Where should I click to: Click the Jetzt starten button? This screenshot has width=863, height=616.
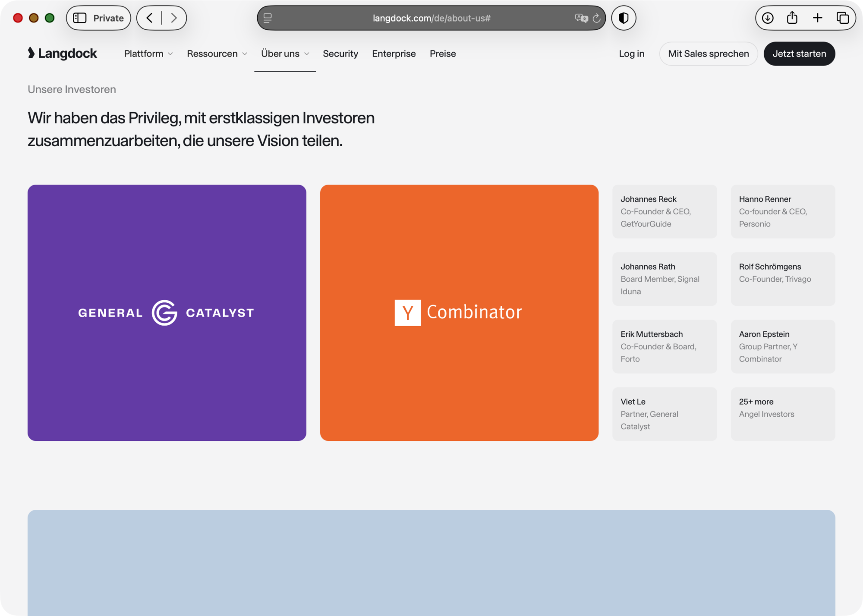tap(799, 53)
